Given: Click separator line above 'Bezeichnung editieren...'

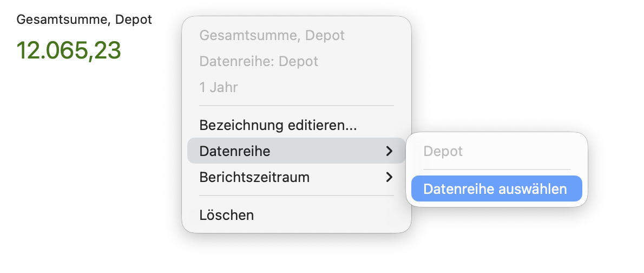Looking at the screenshot, I should coord(297,106).
